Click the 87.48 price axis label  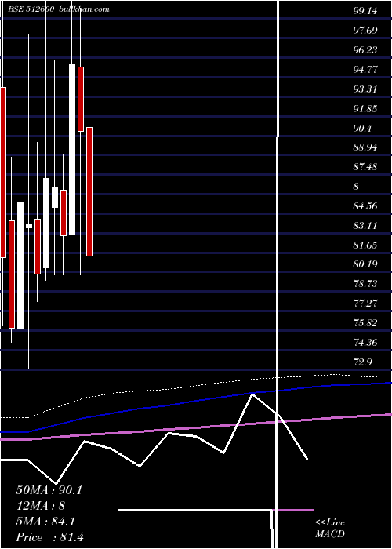365,167
